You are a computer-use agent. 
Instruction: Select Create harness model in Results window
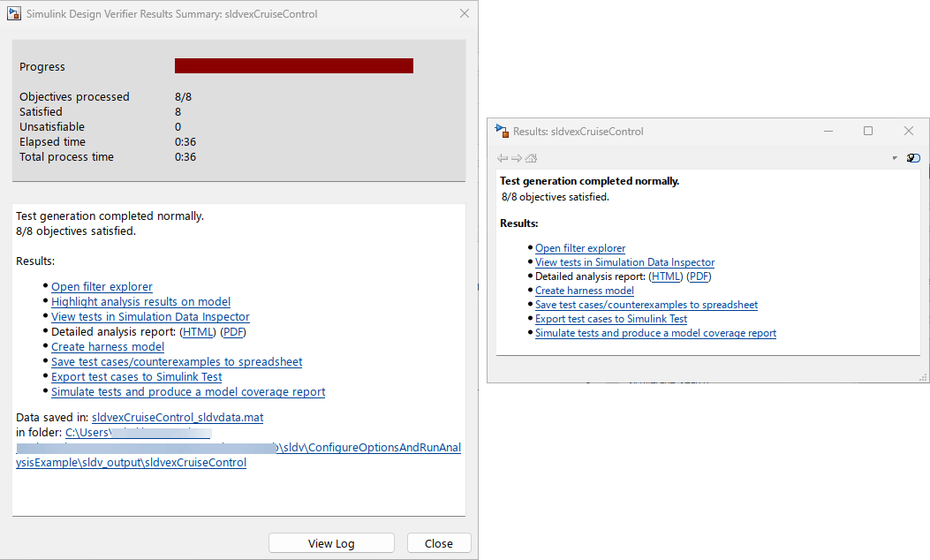584,291
